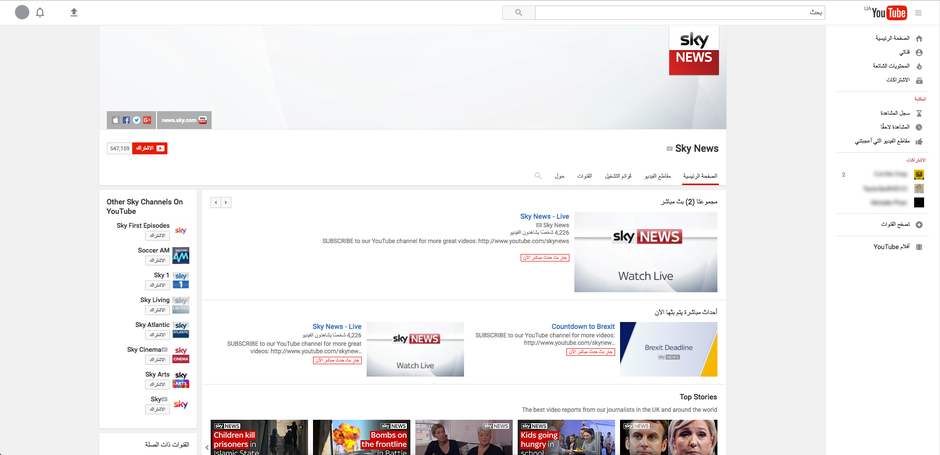This screenshot has height=455, width=940.
Task: Subscribe to Sky First Episodes channel
Action: 158,236
